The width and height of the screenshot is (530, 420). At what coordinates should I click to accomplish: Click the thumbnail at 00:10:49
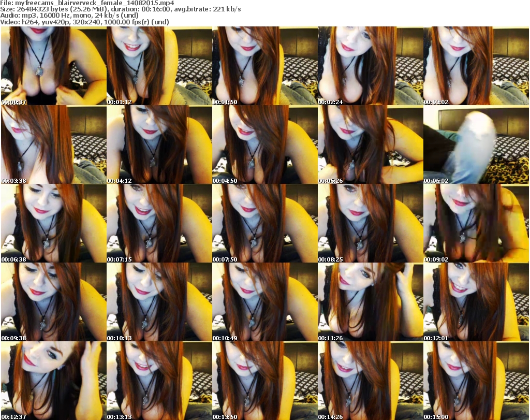pos(264,302)
